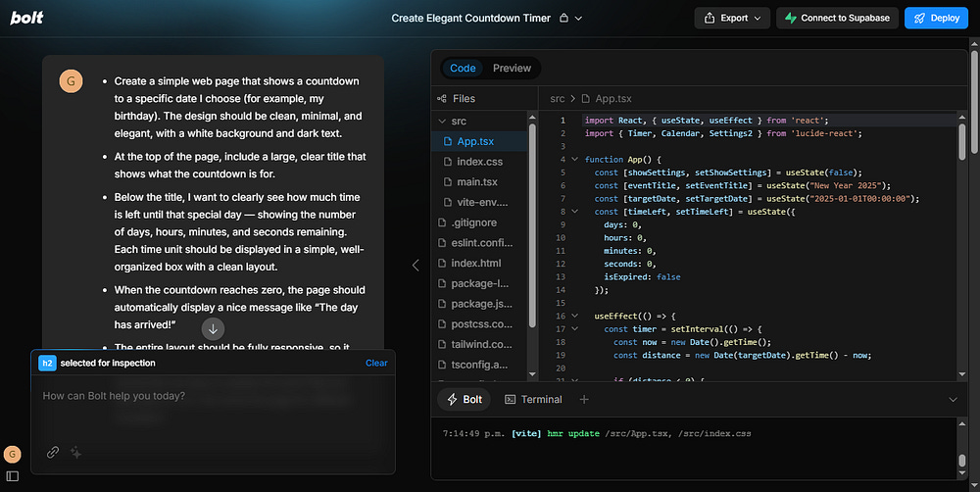The height and width of the screenshot is (492, 980).
Task: Click Connect to Supabase button
Action: click(836, 18)
